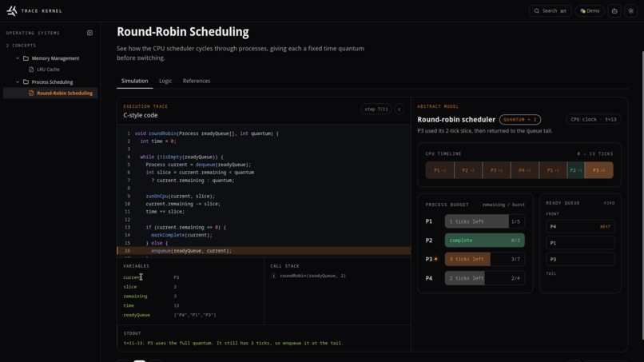Click code line 9 runOnCpu
Screen dimensions: 644x362
[181, 196]
